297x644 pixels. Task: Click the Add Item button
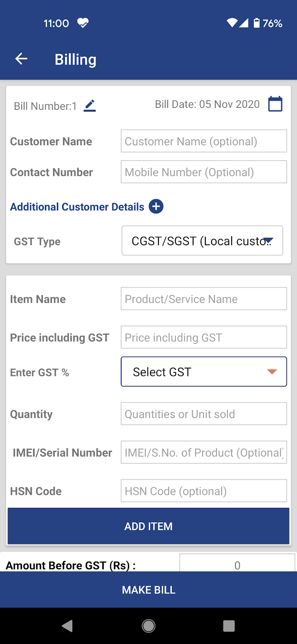click(149, 526)
